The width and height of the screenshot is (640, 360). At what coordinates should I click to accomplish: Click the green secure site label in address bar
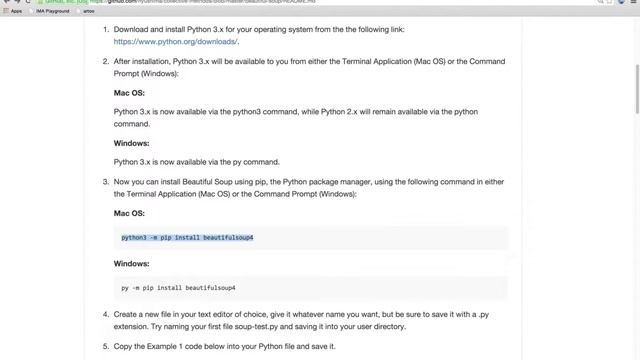coord(63,1)
